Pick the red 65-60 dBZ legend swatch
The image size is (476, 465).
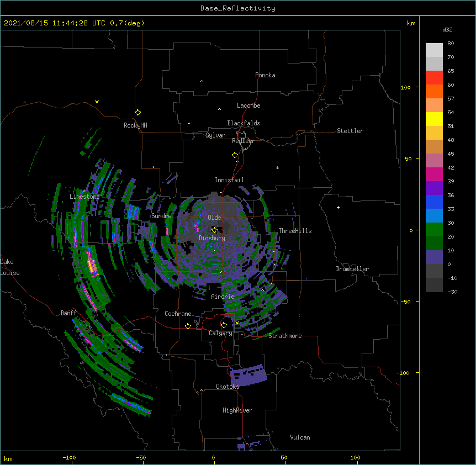click(434, 77)
